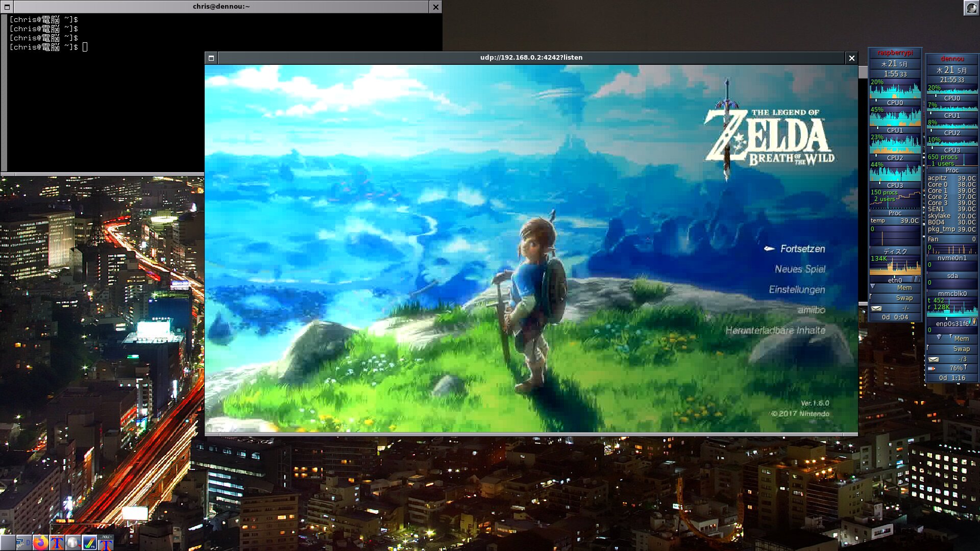Select the xterm taskbar entry labeled nou:~
Screen dimensions: 980x551
(106, 543)
